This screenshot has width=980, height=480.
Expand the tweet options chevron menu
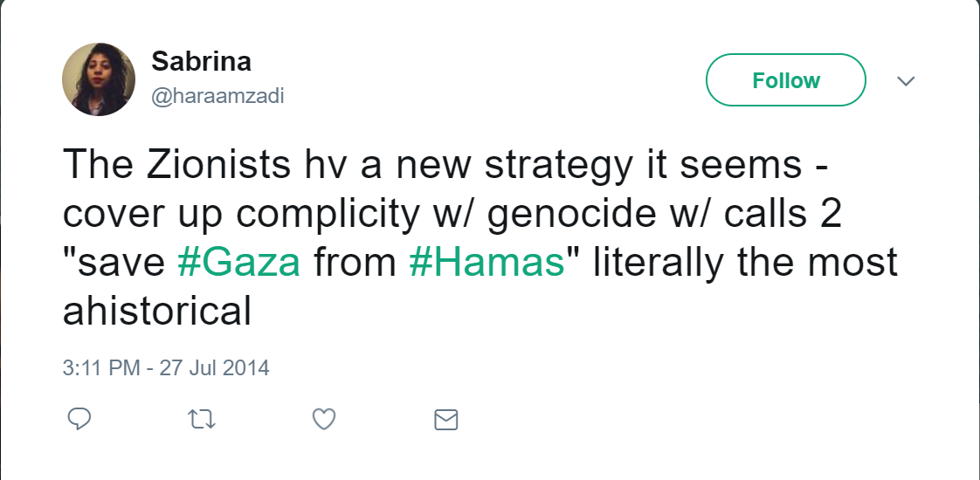coord(906,81)
